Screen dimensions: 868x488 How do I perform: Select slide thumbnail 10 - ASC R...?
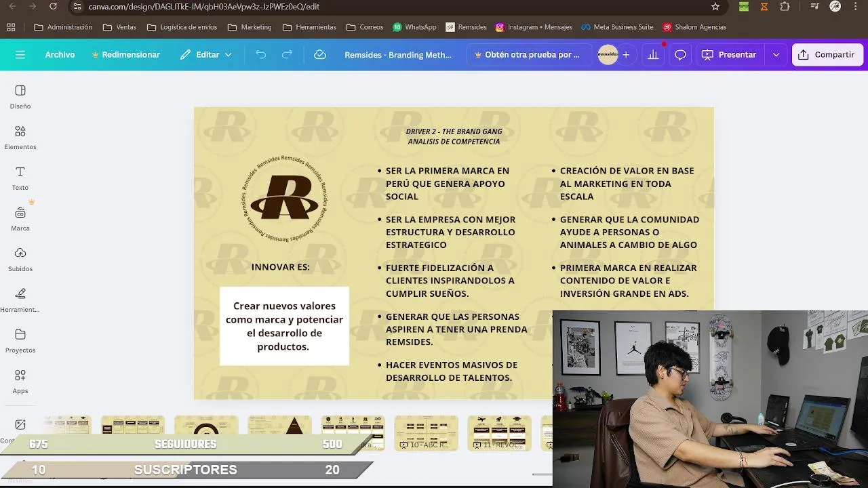(x=427, y=433)
